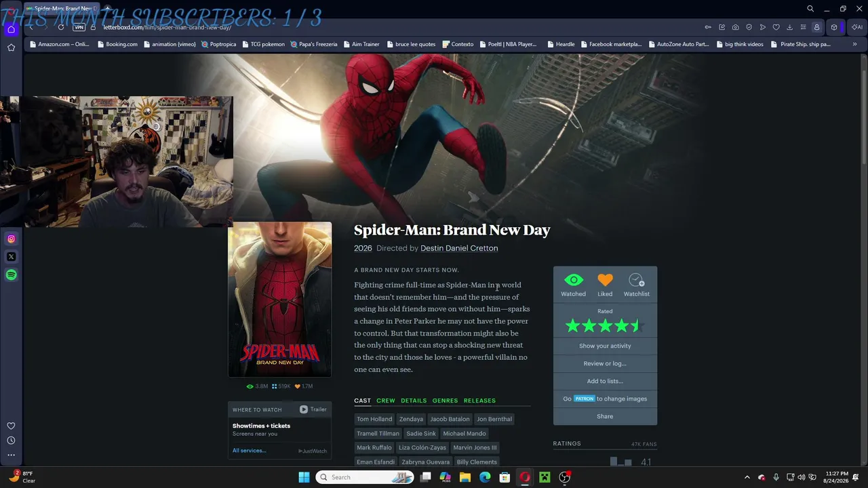
Task: Open Easy Setup sliders icon
Action: pos(803,27)
